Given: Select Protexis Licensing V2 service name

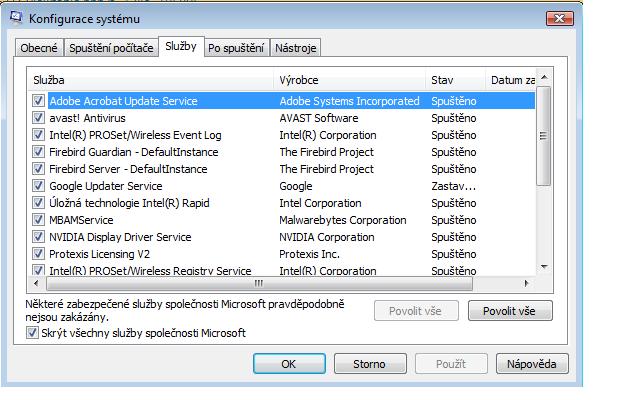Looking at the screenshot, I should click(x=100, y=254).
